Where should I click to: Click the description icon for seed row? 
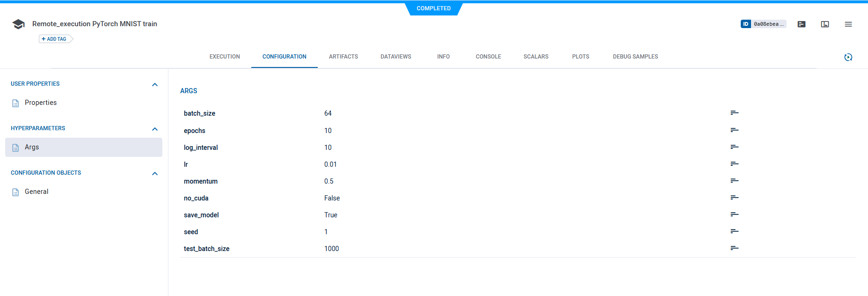tap(734, 231)
